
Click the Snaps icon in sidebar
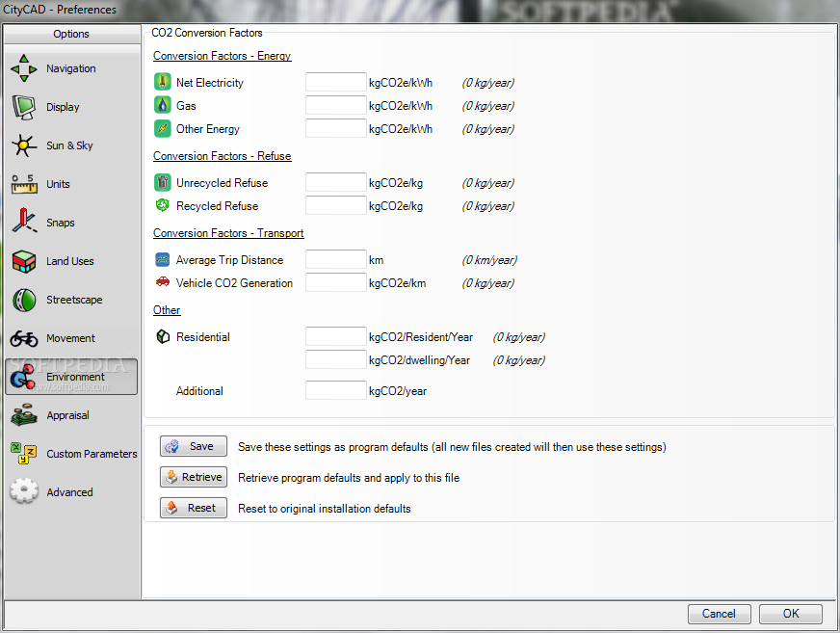point(23,221)
